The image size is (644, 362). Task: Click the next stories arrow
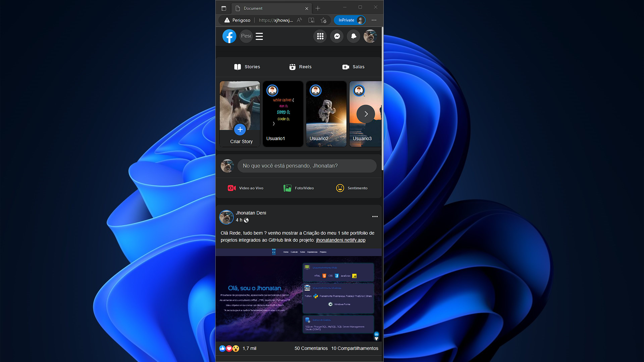tap(366, 114)
